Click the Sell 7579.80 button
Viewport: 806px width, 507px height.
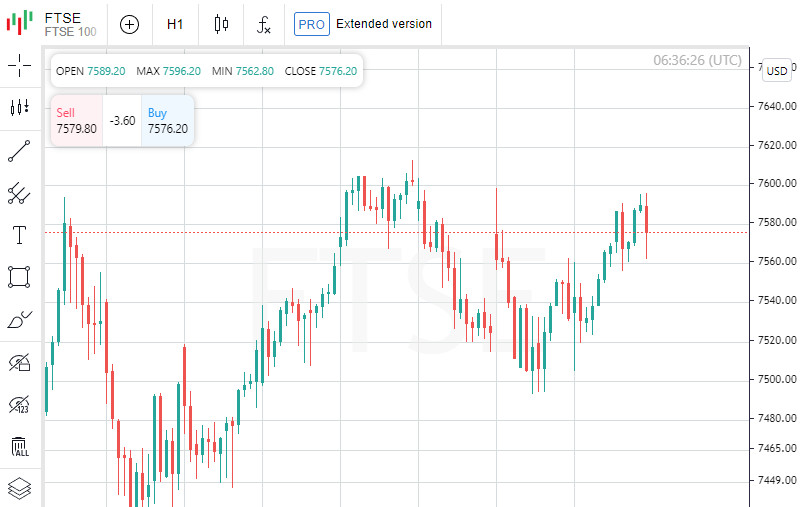point(77,121)
